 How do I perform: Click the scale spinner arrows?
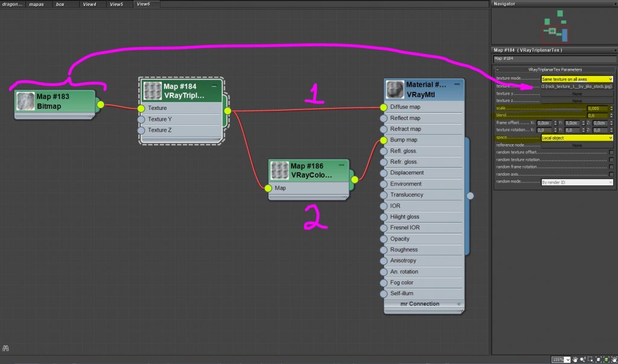click(x=611, y=108)
